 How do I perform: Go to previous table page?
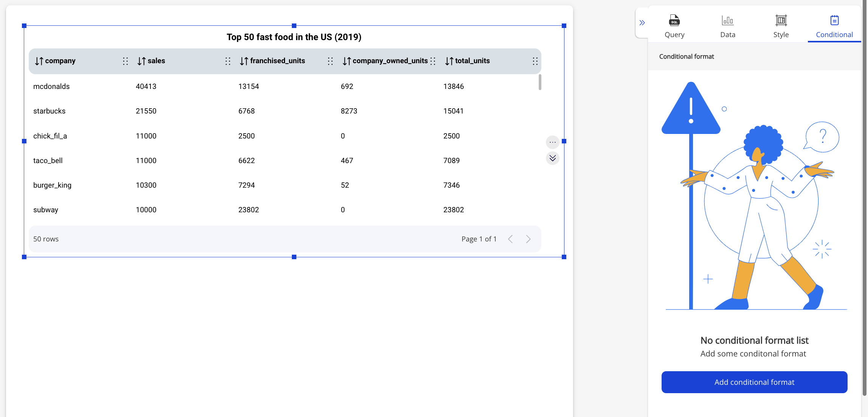510,239
